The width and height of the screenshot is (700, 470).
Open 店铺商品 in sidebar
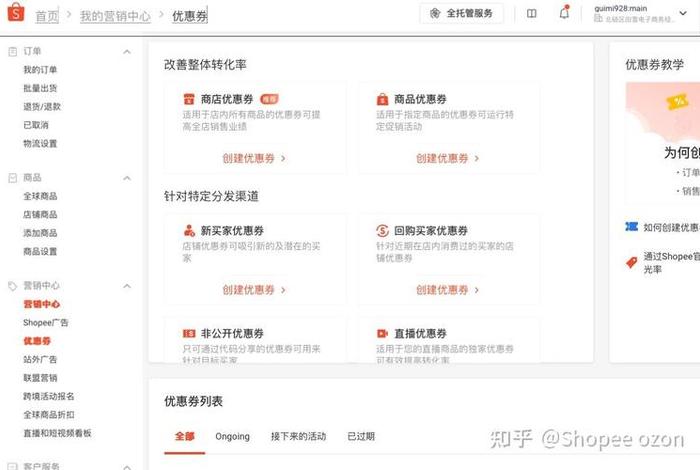click(x=40, y=215)
